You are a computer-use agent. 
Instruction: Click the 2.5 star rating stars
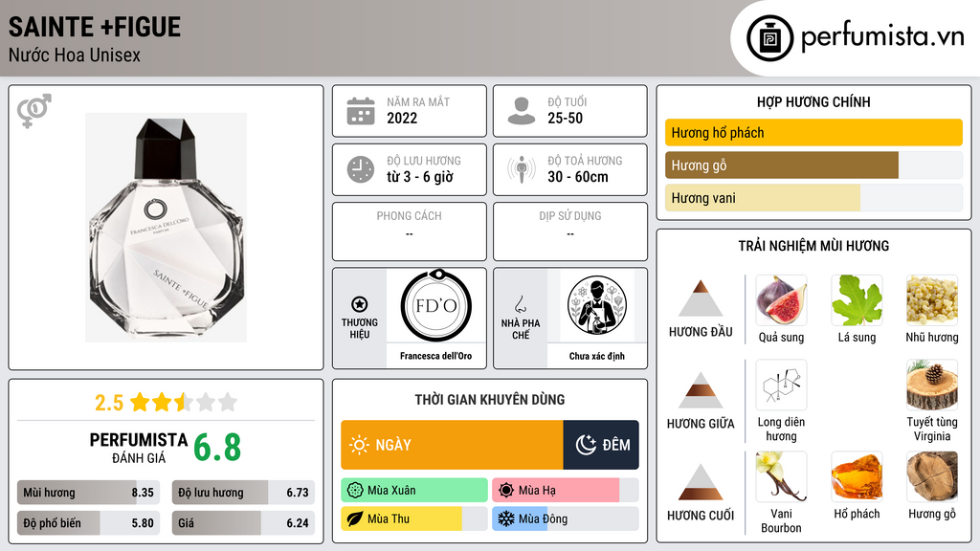pyautogui.click(x=184, y=402)
